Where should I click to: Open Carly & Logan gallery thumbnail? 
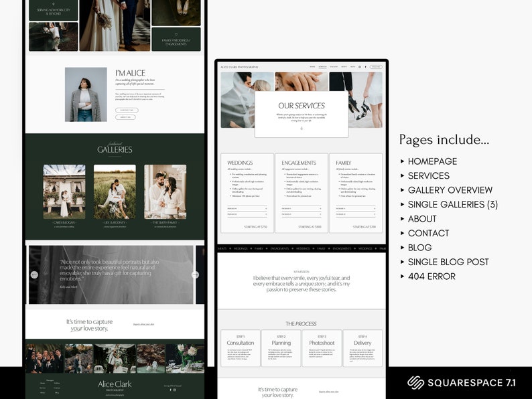click(64, 191)
